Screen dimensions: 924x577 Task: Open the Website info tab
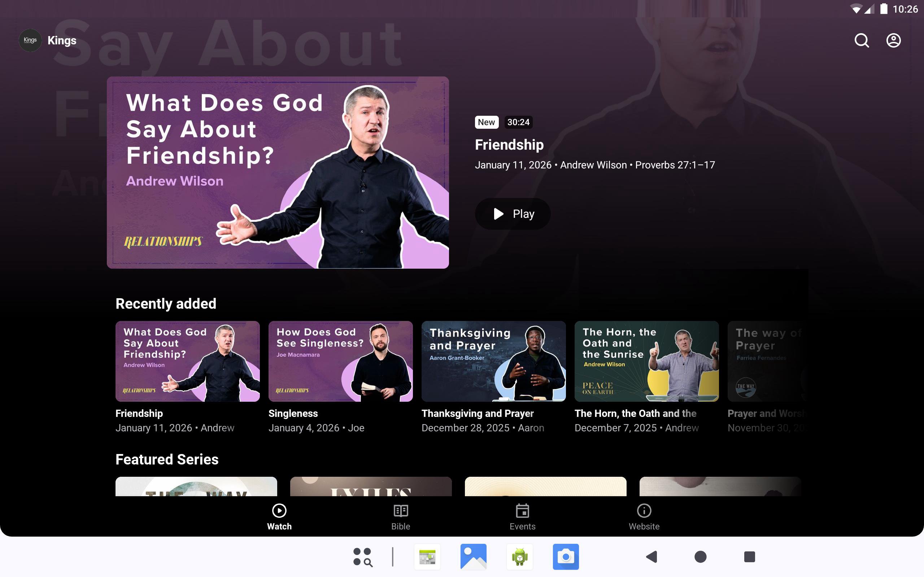pyautogui.click(x=644, y=517)
